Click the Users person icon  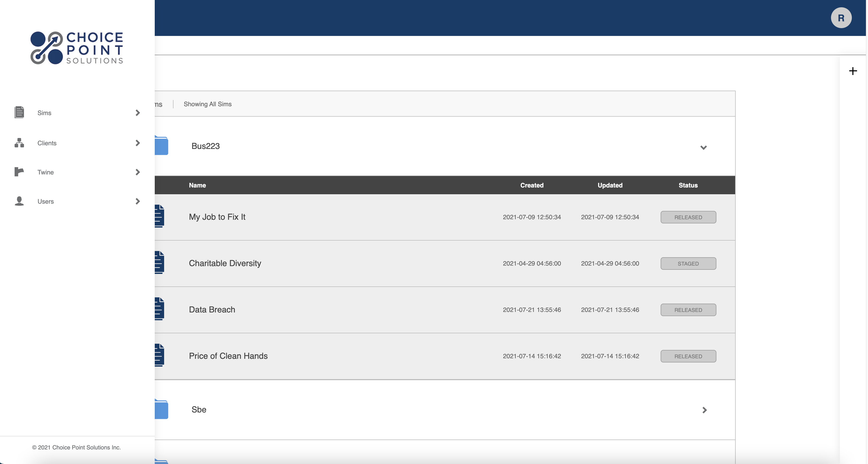coord(19,201)
